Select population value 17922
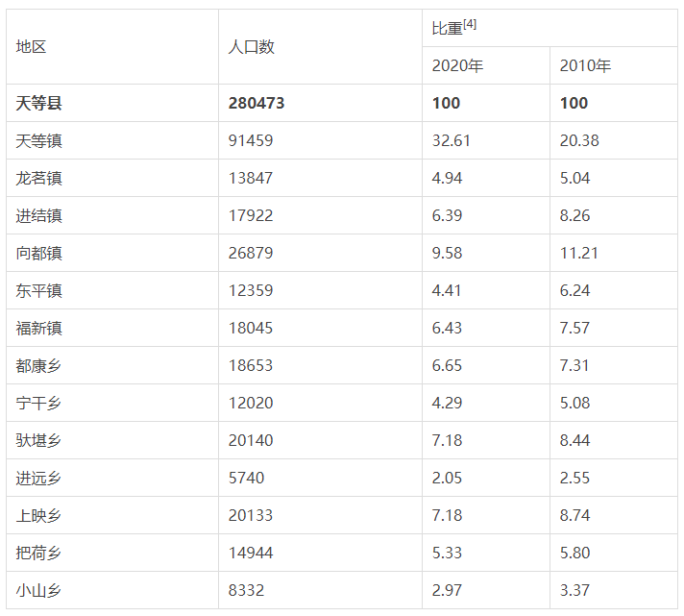This screenshot has width=684, height=616. [x=251, y=216]
